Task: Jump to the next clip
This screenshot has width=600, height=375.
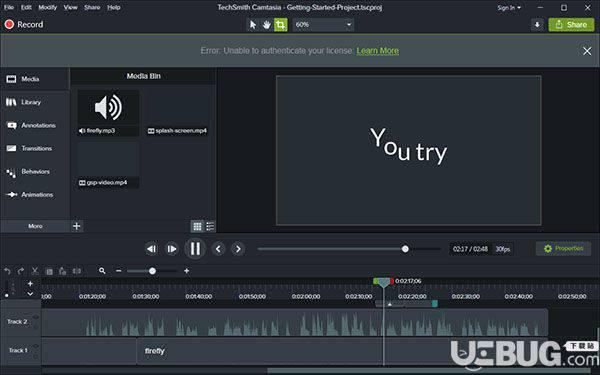Action: pyautogui.click(x=238, y=249)
